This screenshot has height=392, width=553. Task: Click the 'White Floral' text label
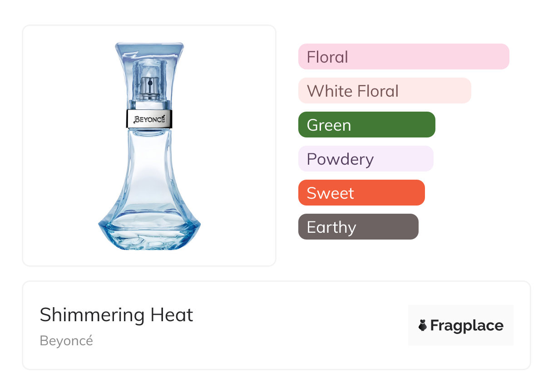353,91
